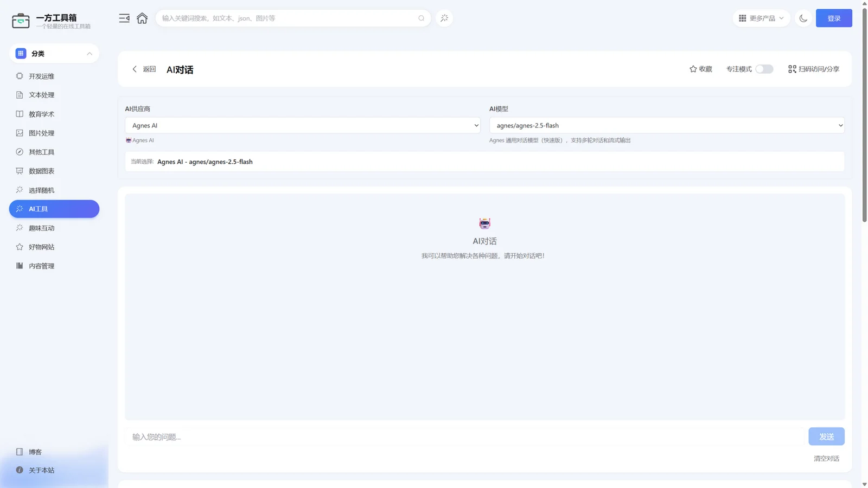Click the grid icon beside 更多产品
Viewport: 868px width, 488px height.
(x=743, y=18)
